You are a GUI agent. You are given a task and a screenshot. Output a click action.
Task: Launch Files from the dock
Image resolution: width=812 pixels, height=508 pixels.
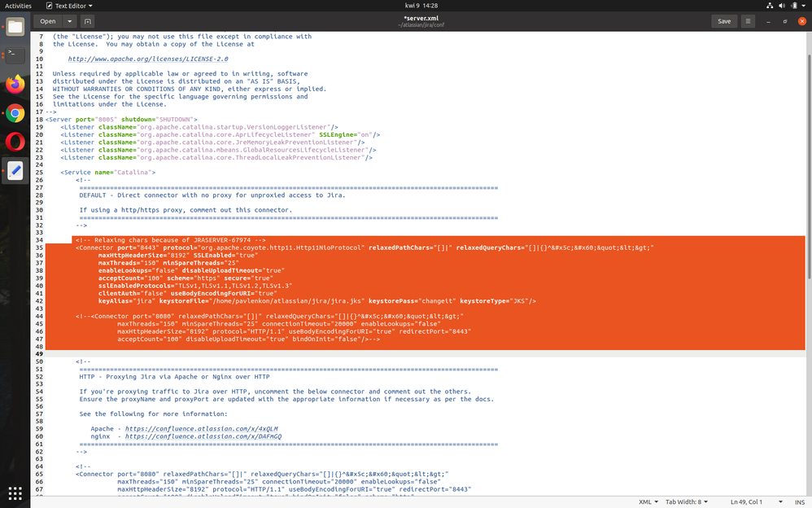(14, 27)
